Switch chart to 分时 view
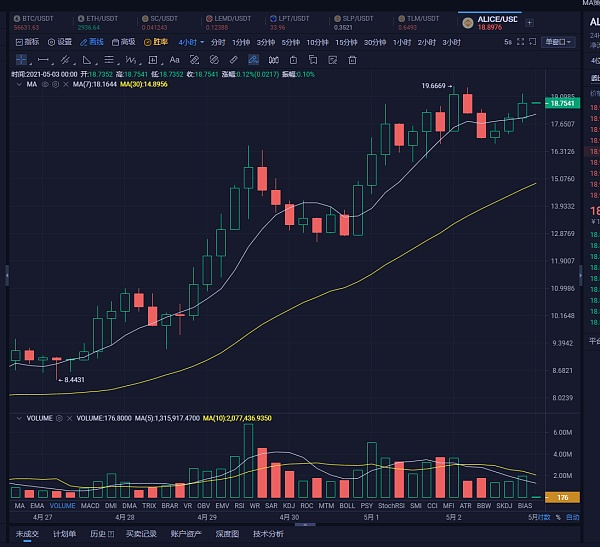 (218, 42)
